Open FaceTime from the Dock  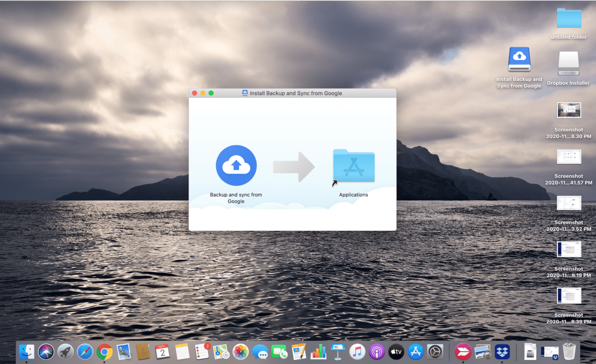[x=279, y=352]
